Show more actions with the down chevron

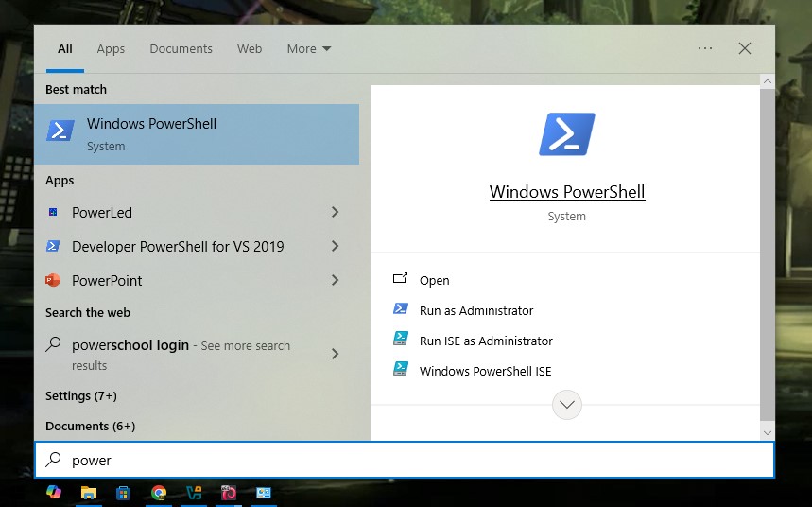(x=566, y=405)
